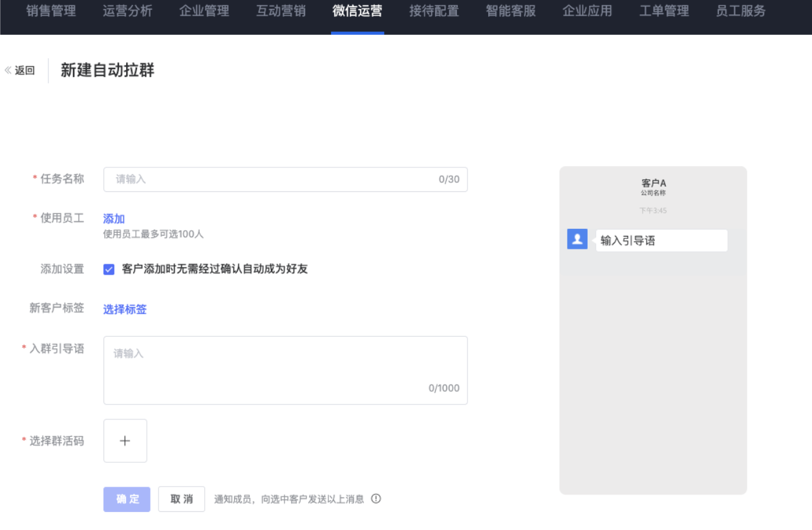Open the 企业应用 menu

coord(587,11)
